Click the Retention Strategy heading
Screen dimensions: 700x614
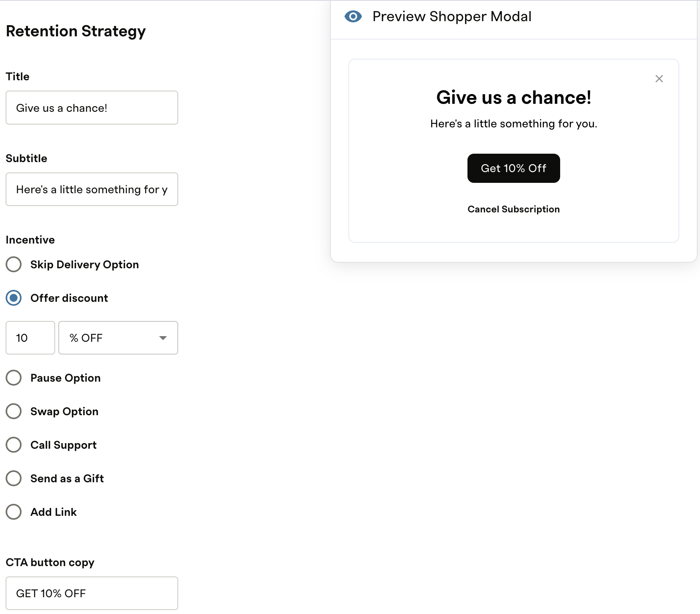click(76, 31)
